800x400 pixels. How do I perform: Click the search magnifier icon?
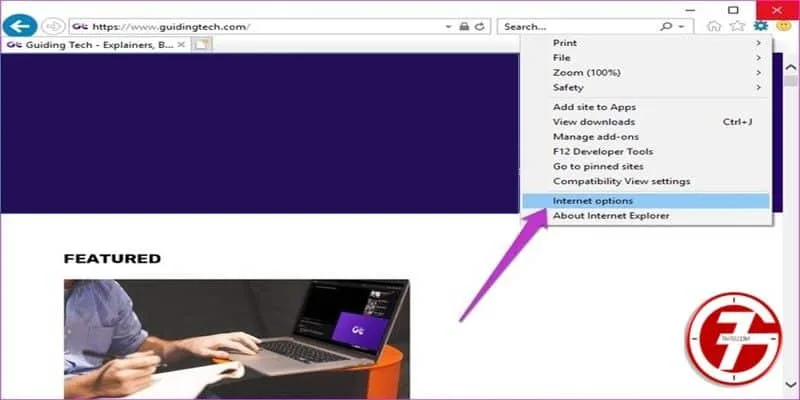pos(666,27)
